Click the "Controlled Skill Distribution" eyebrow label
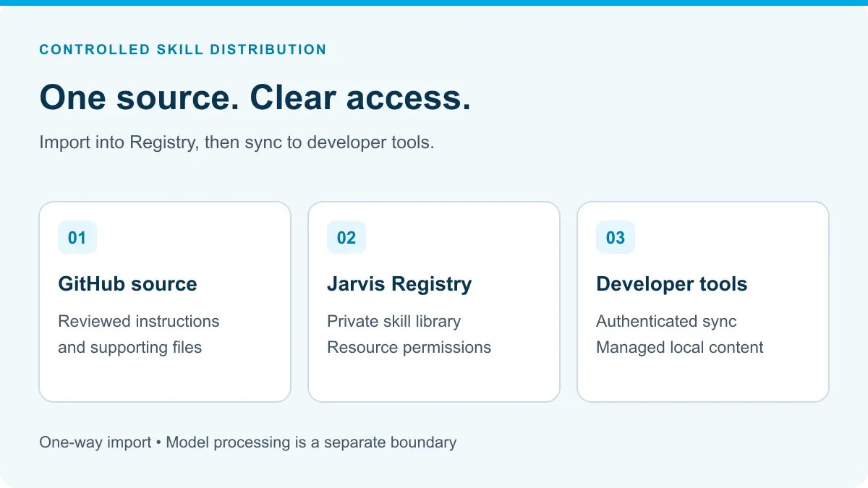The image size is (868, 488). [x=183, y=50]
